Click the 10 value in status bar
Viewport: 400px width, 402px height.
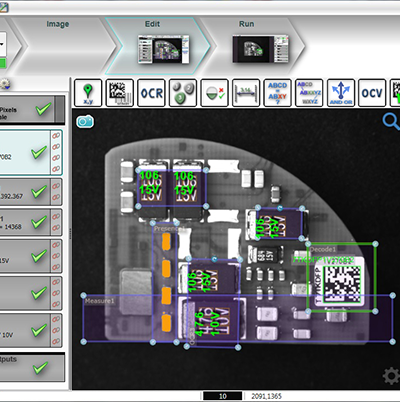click(x=222, y=396)
